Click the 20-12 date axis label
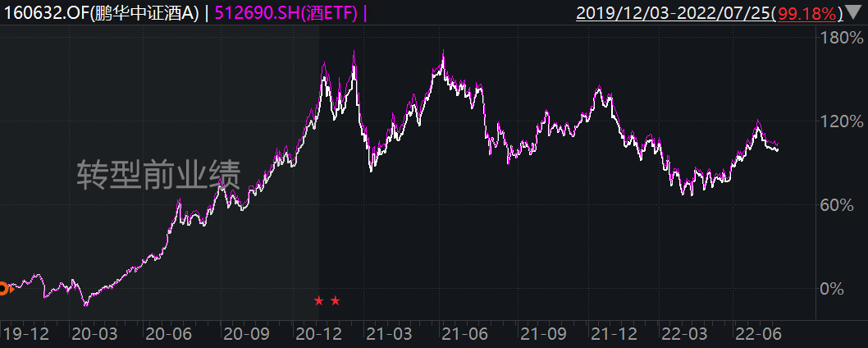868x348 pixels. pos(319,333)
